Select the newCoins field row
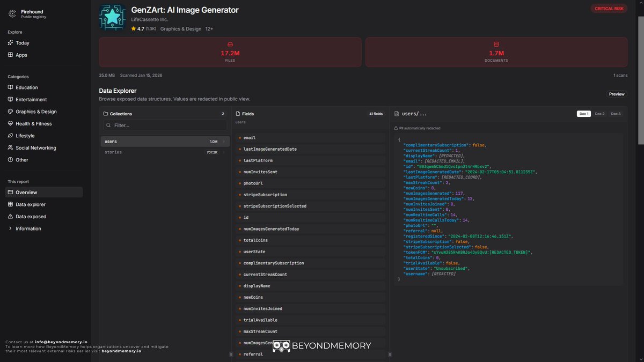Image resolution: width=644 pixels, height=362 pixels. click(x=310, y=297)
